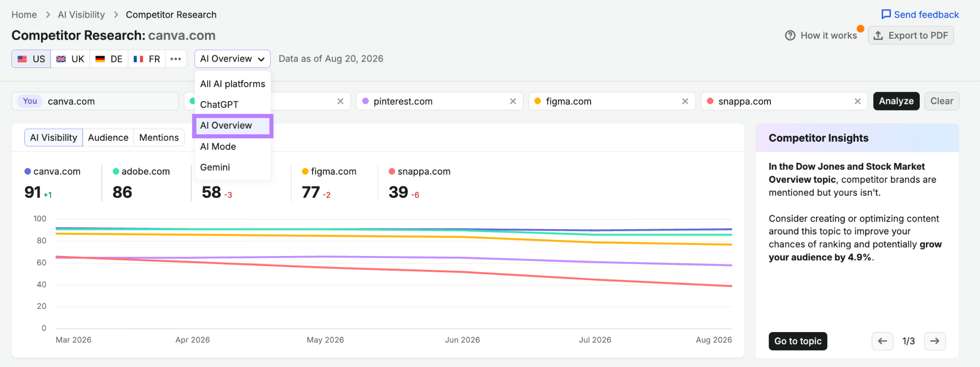Click the figma.com score 77
Image resolution: width=980 pixels, height=367 pixels.
click(311, 192)
